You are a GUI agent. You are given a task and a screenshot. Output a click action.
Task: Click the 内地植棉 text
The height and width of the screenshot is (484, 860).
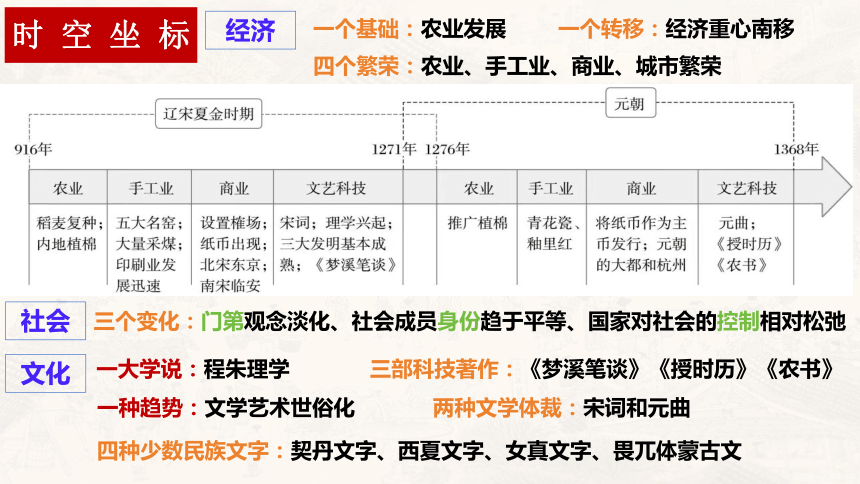(x=66, y=244)
